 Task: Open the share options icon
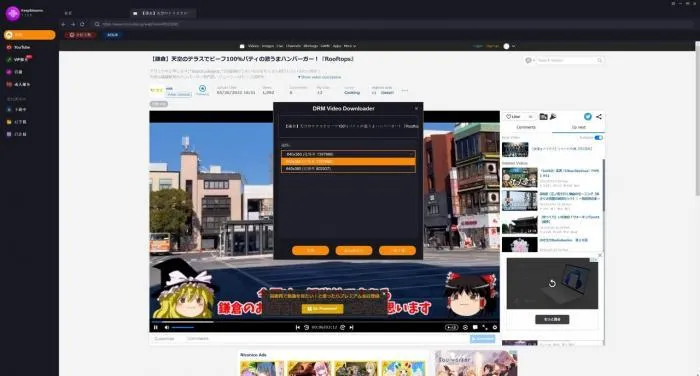599,117
